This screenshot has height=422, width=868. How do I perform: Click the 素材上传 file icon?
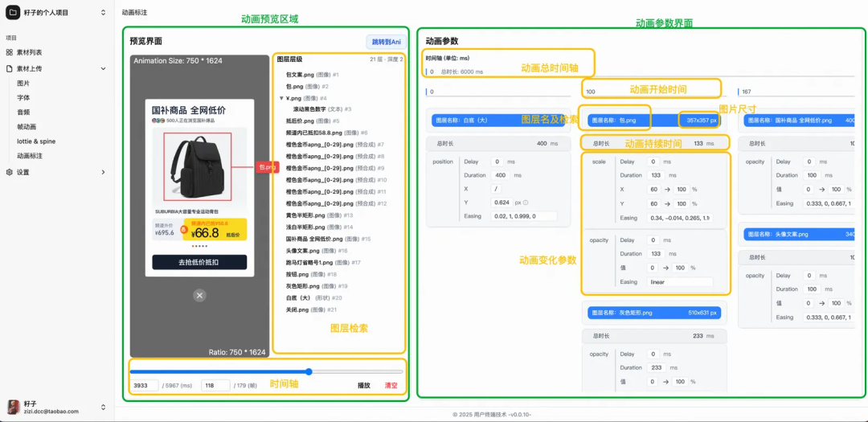click(x=9, y=68)
